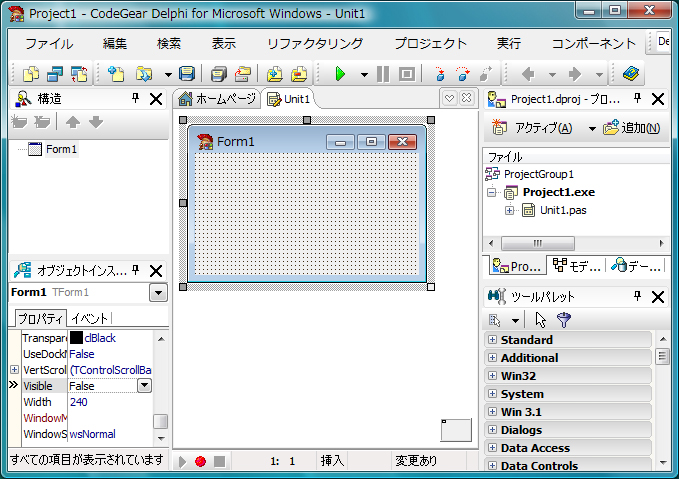This screenshot has height=479, width=679.
Task: Click the アクティブ(A) button
Action: pyautogui.click(x=533, y=128)
